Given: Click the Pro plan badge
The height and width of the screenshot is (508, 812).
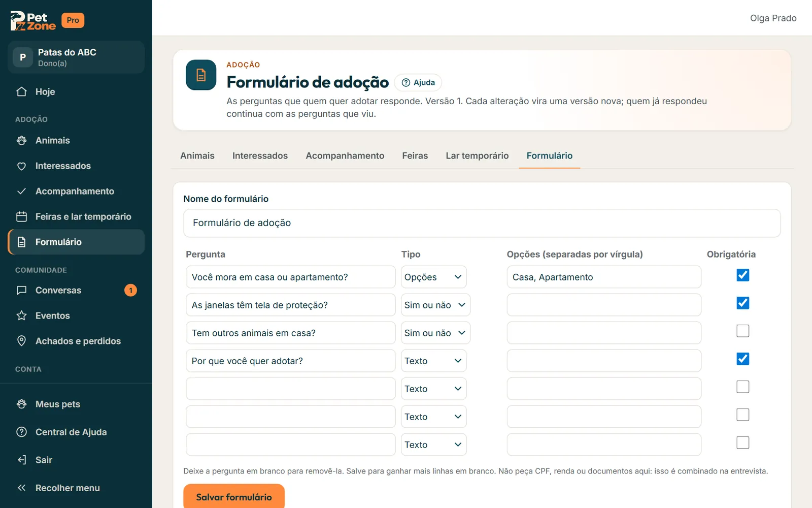Looking at the screenshot, I should (x=73, y=20).
